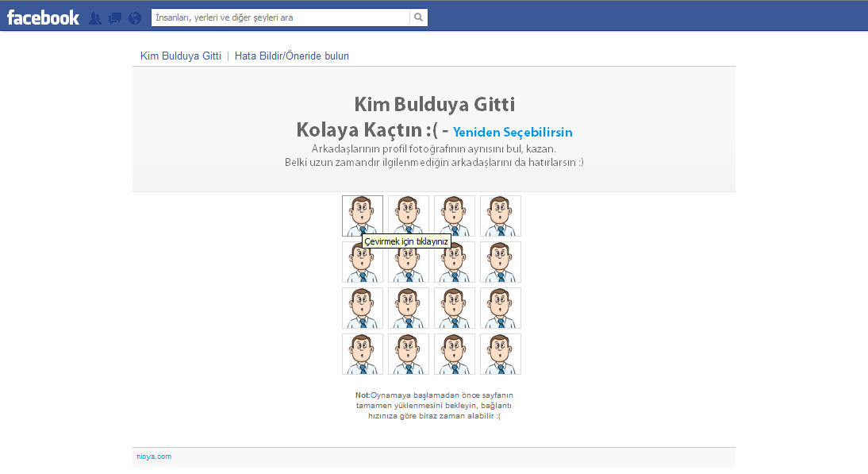Flip the last card in second row
868x474 pixels.
(x=501, y=262)
